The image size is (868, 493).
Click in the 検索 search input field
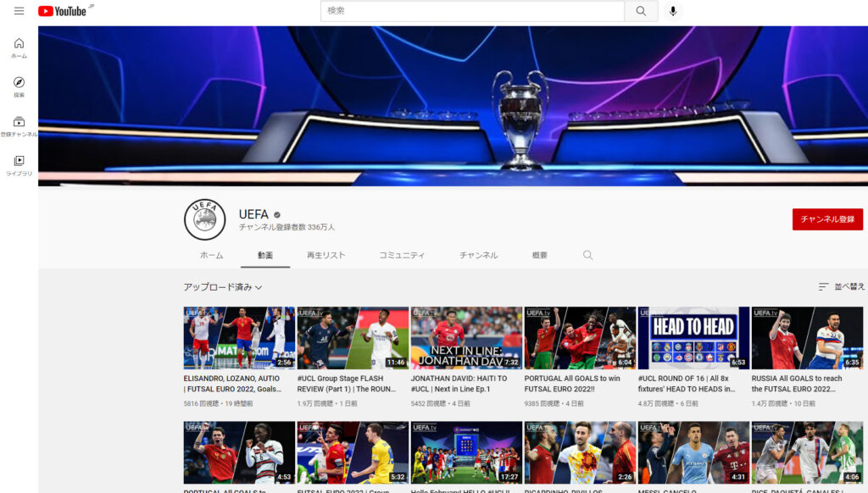click(472, 11)
